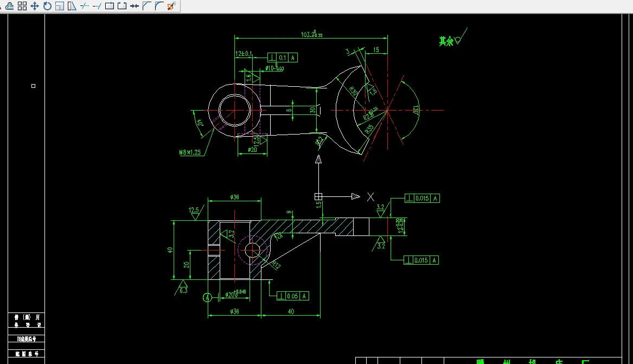633x364 pixels.
Task: Activate the Rotate tool circular arrow
Action: [x=47, y=5]
